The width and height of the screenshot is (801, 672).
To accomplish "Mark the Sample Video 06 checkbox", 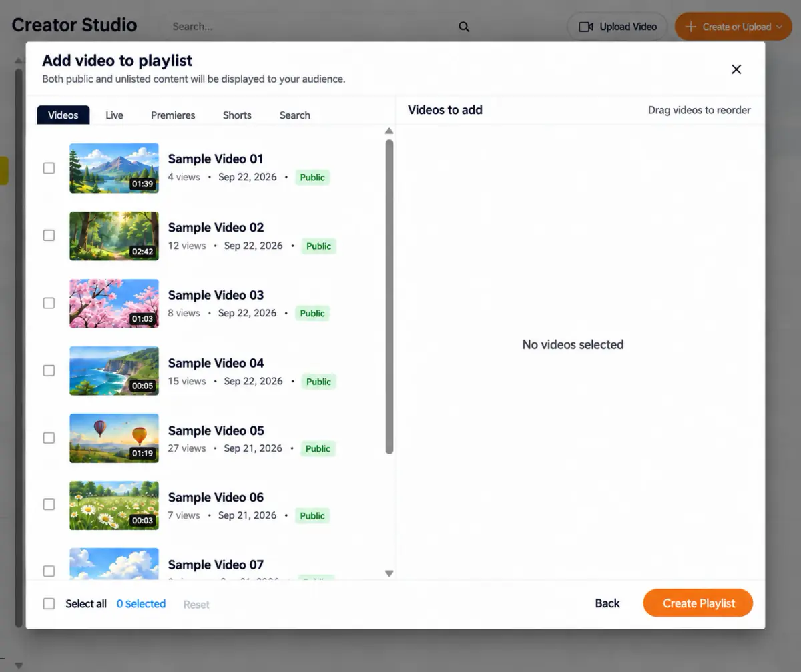I will 49,505.
